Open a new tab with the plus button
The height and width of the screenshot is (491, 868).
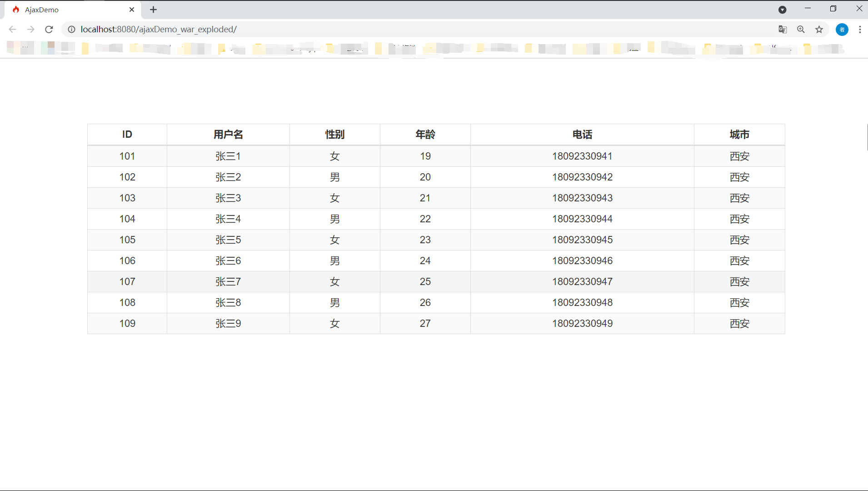point(153,9)
